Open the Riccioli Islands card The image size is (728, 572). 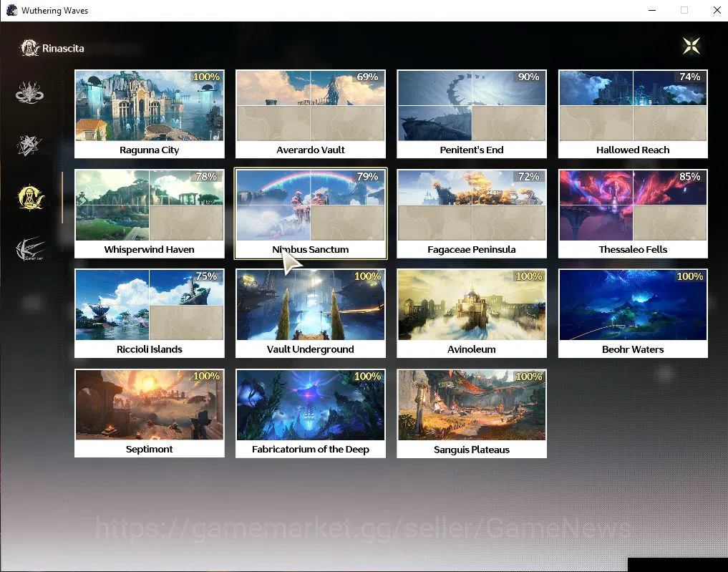150,314
